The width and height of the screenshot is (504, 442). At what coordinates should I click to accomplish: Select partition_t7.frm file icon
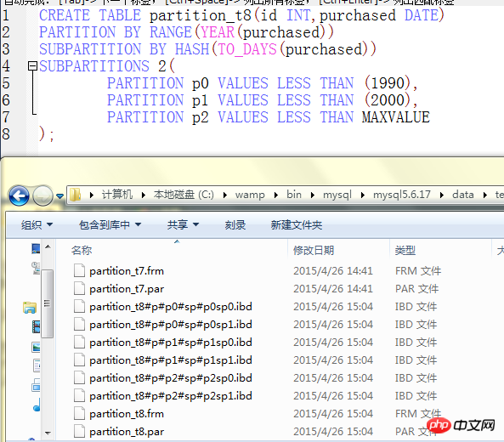[79, 270]
